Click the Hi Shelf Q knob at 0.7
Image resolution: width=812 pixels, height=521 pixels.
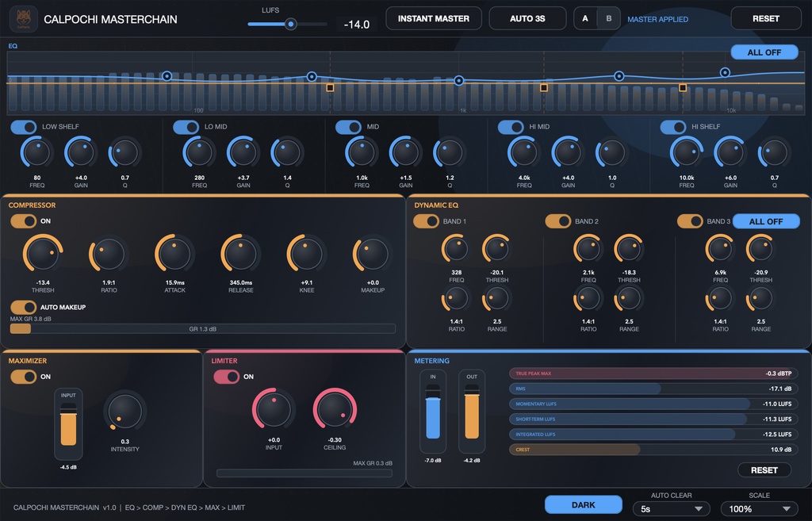tap(774, 153)
